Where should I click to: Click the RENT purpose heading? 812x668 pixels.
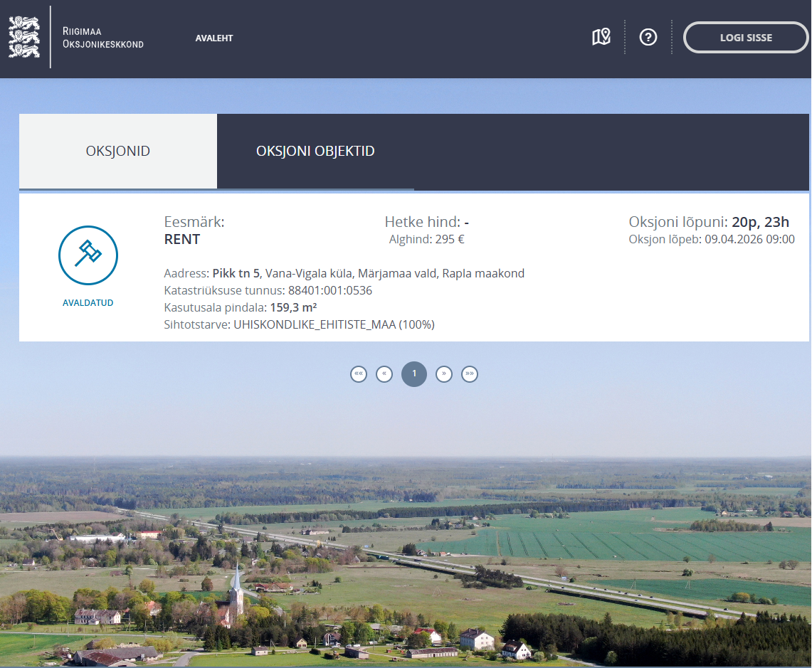coord(182,240)
